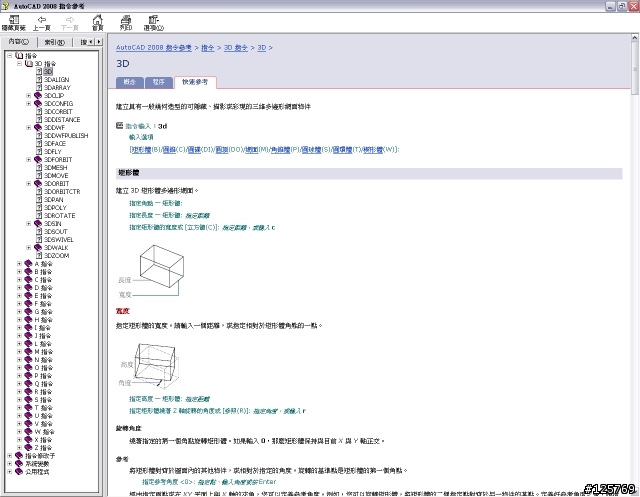Click the M commands book icon
The width and height of the screenshot is (640, 497).
28,352
